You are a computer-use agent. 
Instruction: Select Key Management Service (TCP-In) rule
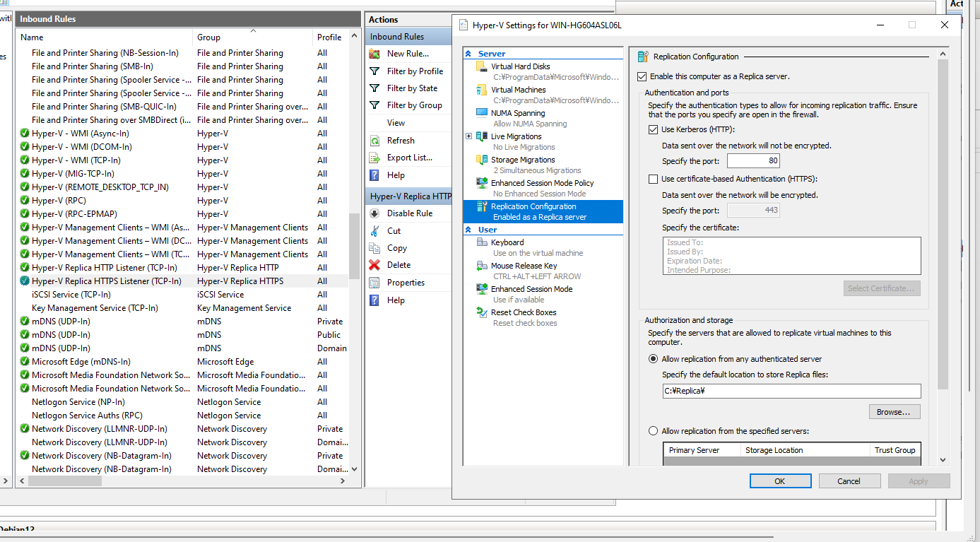pyautogui.click(x=182, y=308)
